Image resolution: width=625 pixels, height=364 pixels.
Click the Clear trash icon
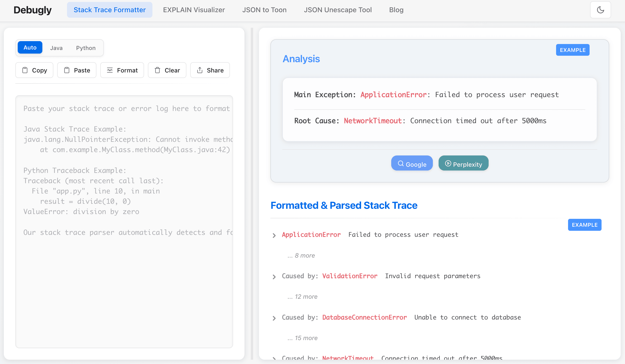pyautogui.click(x=158, y=70)
